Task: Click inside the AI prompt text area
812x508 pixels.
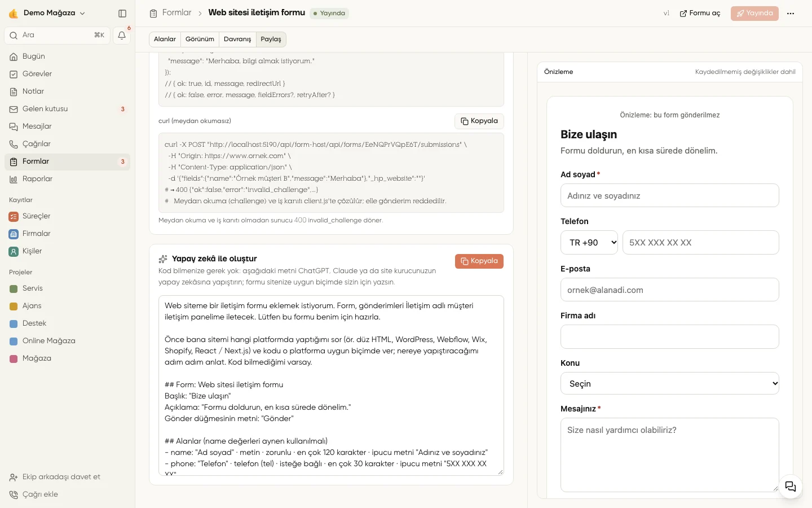Action: click(331, 385)
